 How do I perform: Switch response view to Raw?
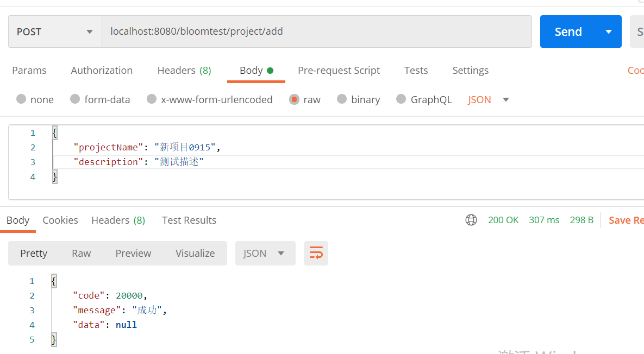click(81, 253)
